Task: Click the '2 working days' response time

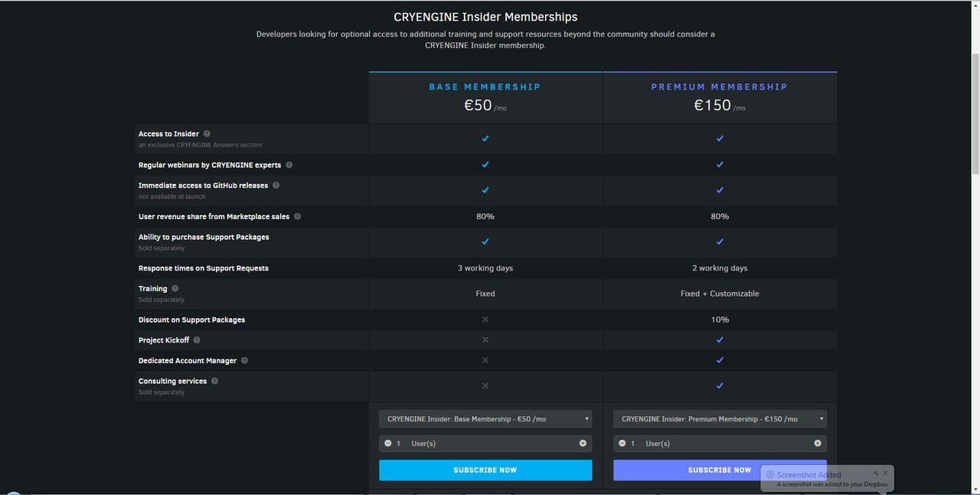Action: (720, 268)
